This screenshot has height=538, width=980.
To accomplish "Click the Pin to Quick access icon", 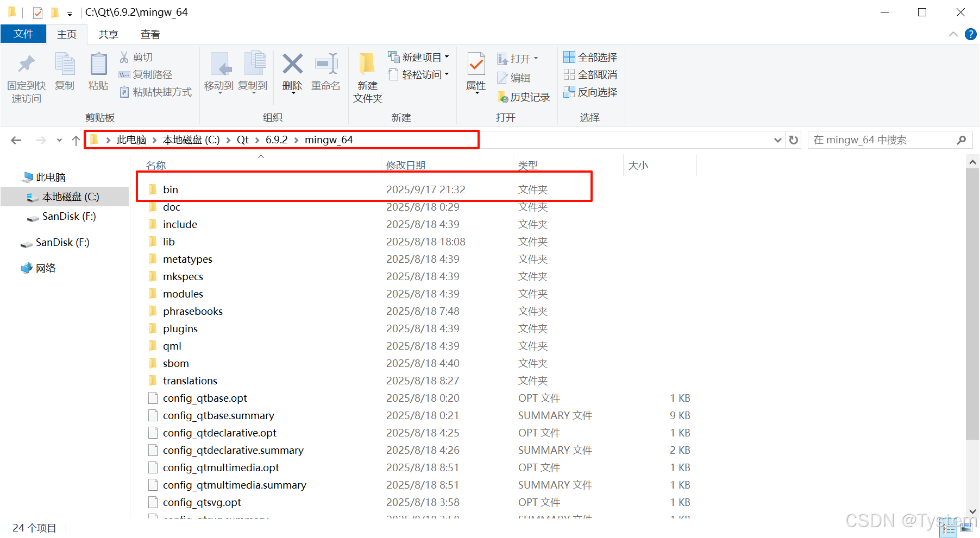I will 26,65.
